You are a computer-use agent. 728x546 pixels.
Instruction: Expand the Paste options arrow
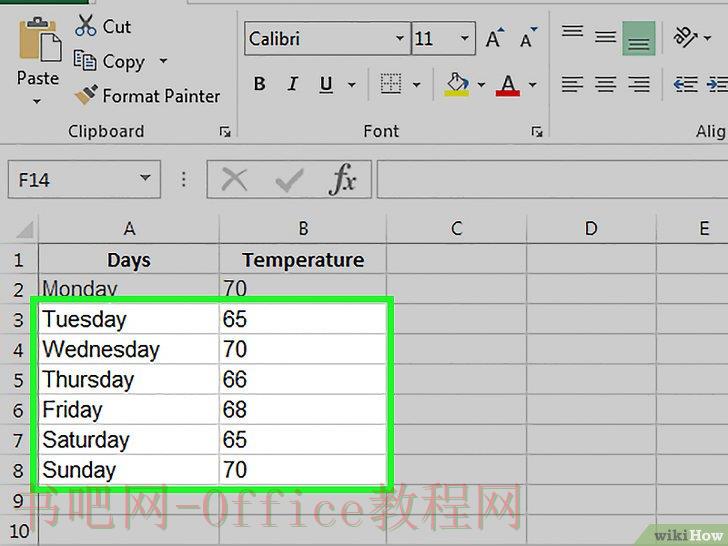tap(37, 101)
